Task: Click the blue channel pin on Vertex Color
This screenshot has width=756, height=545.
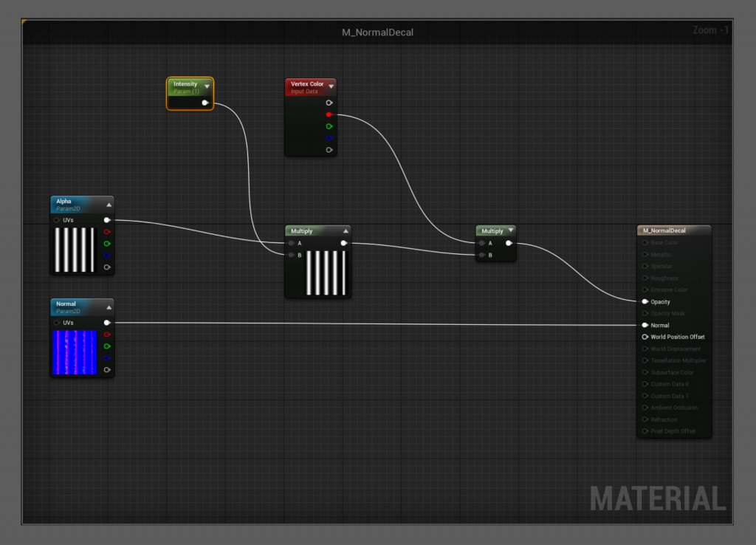Action: [x=329, y=138]
